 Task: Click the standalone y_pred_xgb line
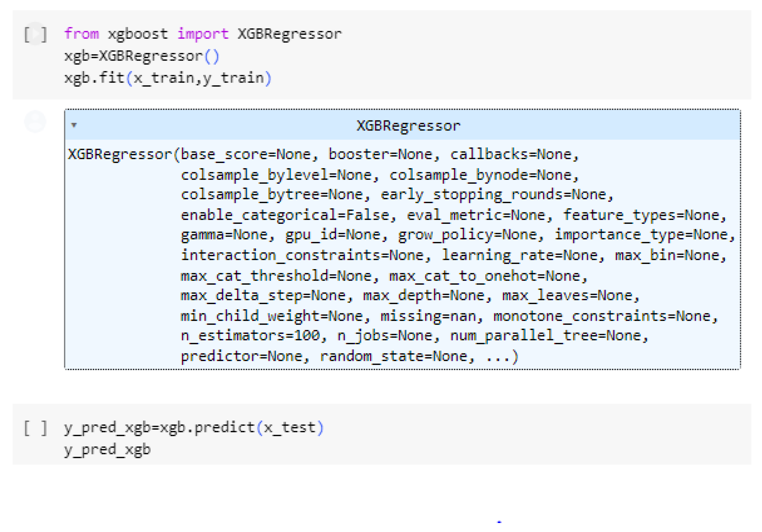[x=107, y=449]
